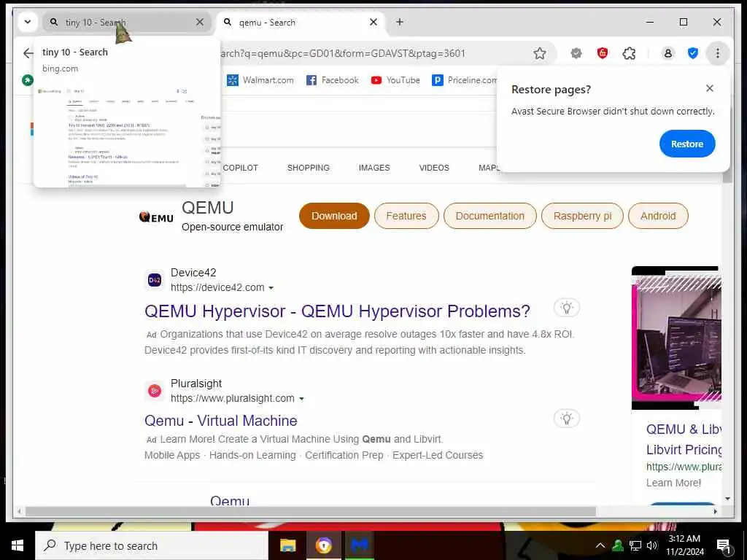The image size is (747, 560).
Task: Open the Extensions puzzle-piece menu
Action: point(629,53)
